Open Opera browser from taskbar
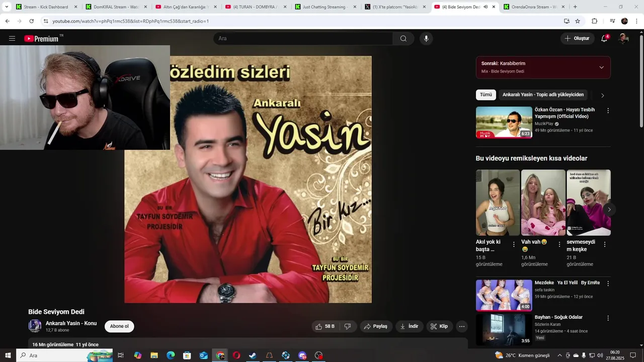Image resolution: width=644 pixels, height=362 pixels. tap(236, 355)
